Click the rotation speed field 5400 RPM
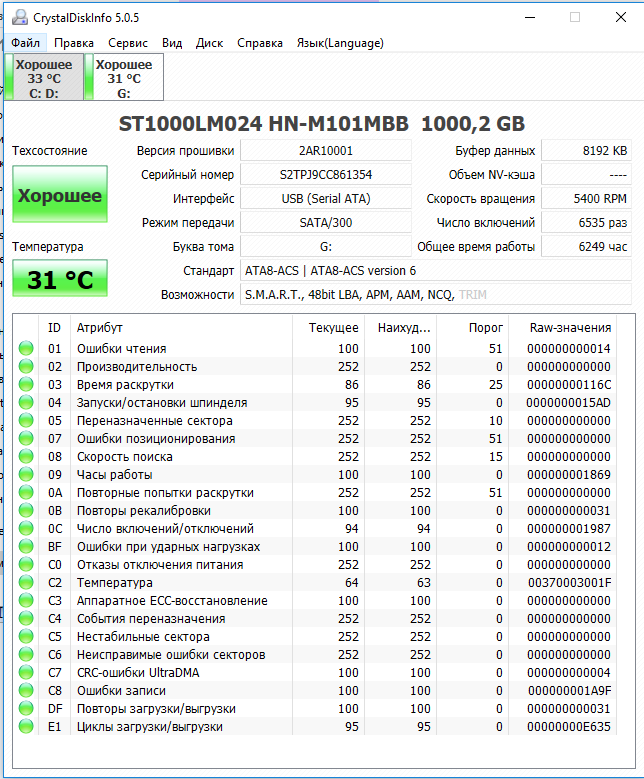This screenshot has width=644, height=779. (x=586, y=198)
